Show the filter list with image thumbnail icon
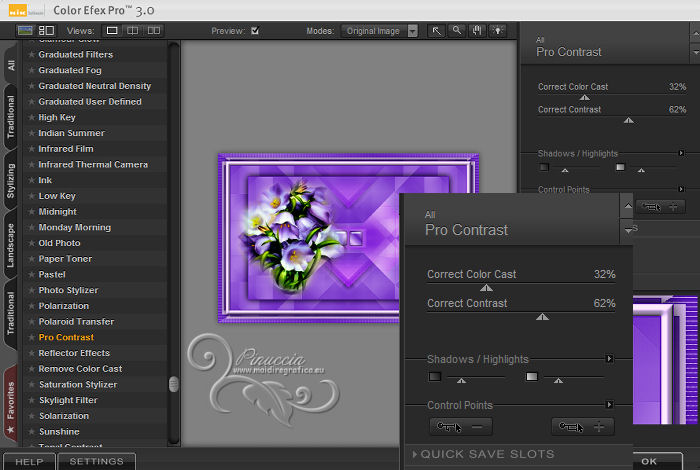This screenshot has width=700, height=470. point(25,30)
